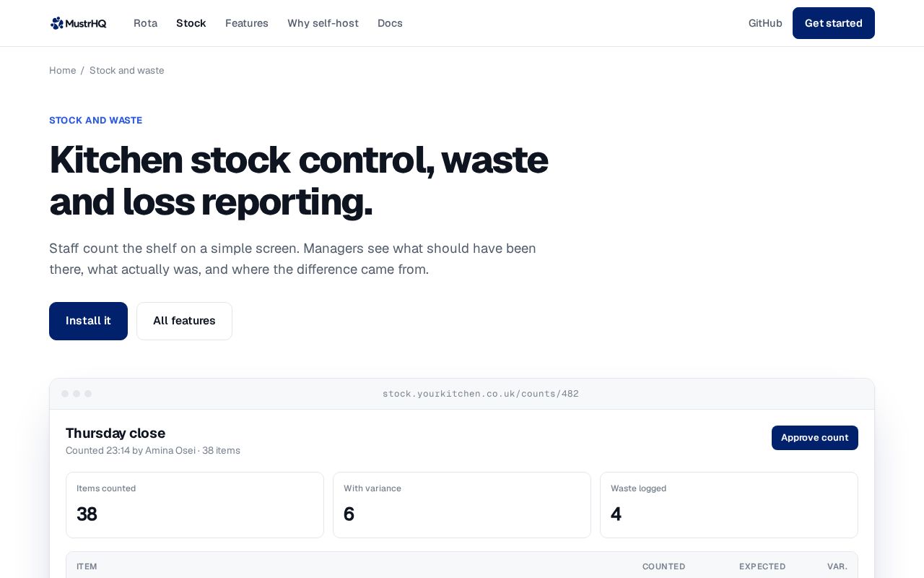Go to the Features page
Screen dimensions: 924x578
[247, 23]
